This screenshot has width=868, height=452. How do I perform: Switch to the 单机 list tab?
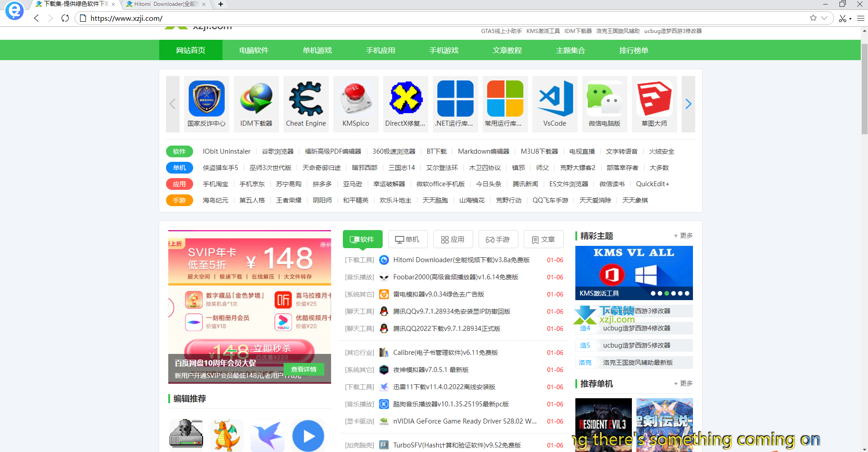click(x=408, y=239)
